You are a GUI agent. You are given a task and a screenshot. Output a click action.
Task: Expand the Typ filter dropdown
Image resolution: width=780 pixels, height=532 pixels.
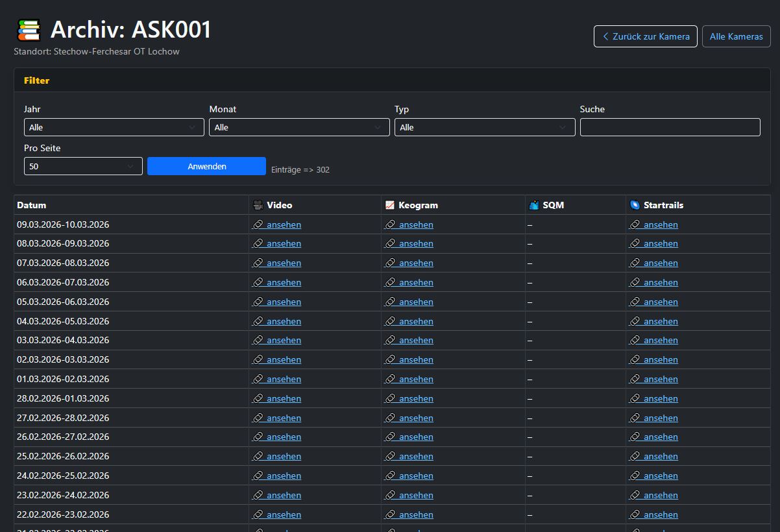click(484, 127)
